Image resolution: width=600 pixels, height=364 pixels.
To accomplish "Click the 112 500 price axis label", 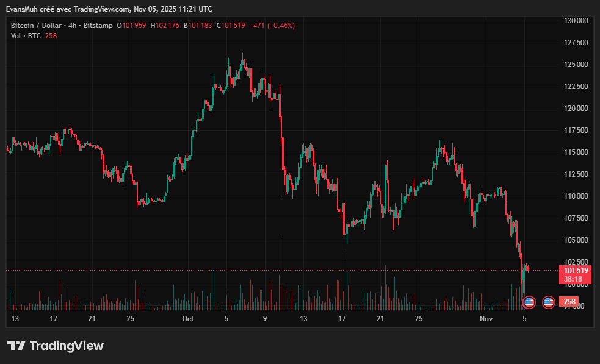I will coord(576,174).
